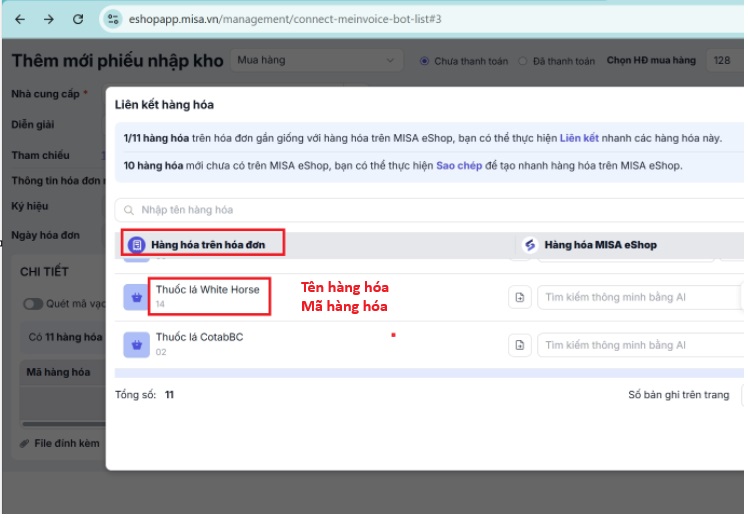Screen dimensions: 748x518
Task: Click the File đính kèm link
Action: (67, 444)
